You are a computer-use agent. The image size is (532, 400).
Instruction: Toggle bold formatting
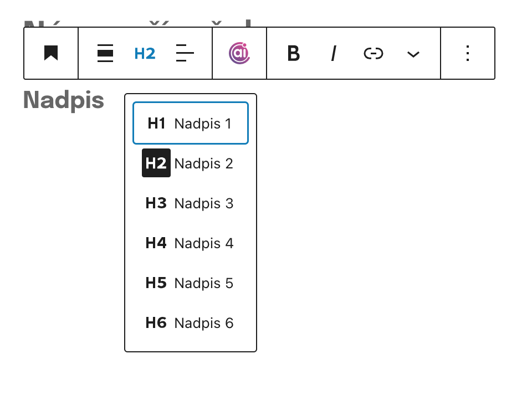click(x=294, y=53)
